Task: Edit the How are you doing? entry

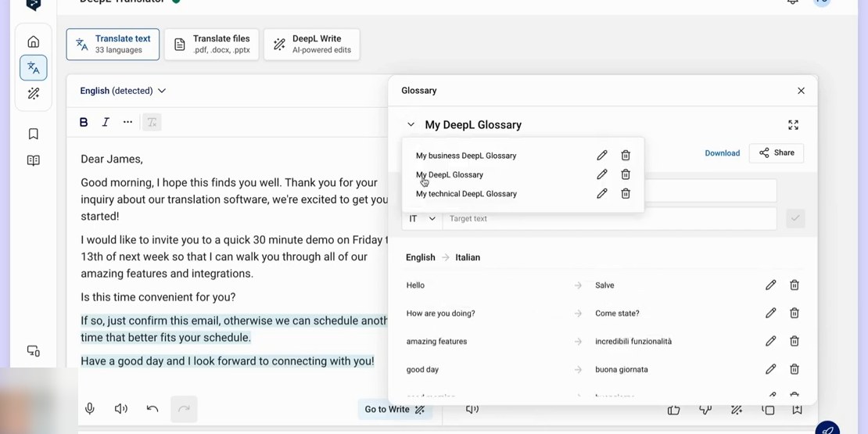Action: (x=770, y=314)
